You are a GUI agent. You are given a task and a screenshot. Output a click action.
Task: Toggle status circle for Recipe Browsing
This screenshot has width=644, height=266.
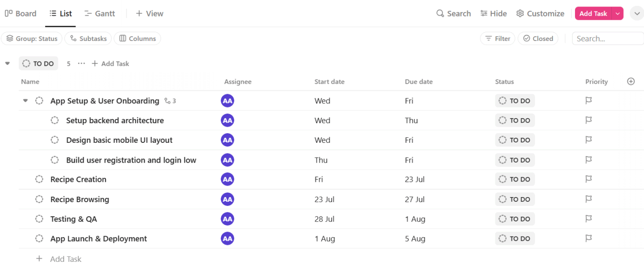pos(40,199)
